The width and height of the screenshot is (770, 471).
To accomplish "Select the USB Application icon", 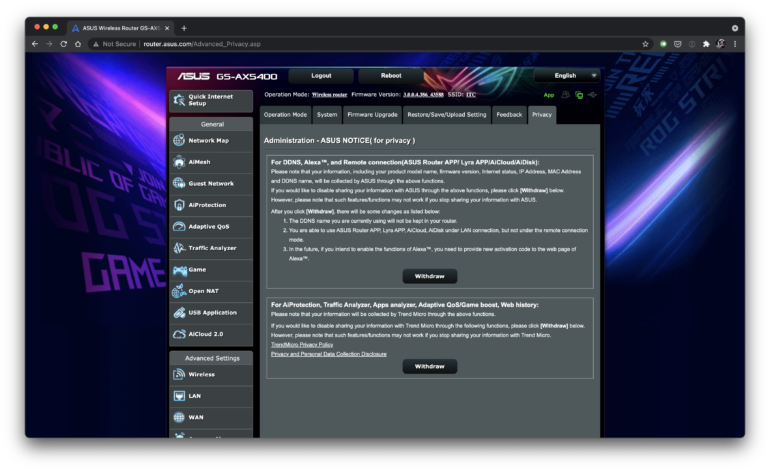I will 179,313.
